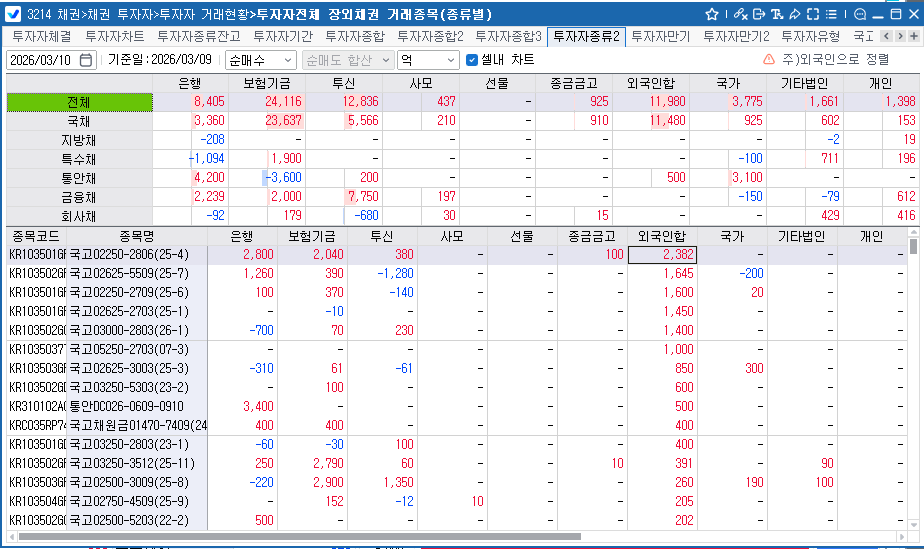Toggle the 셀내 차트 checkbox
The width and height of the screenshot is (924, 549).
click(x=473, y=59)
